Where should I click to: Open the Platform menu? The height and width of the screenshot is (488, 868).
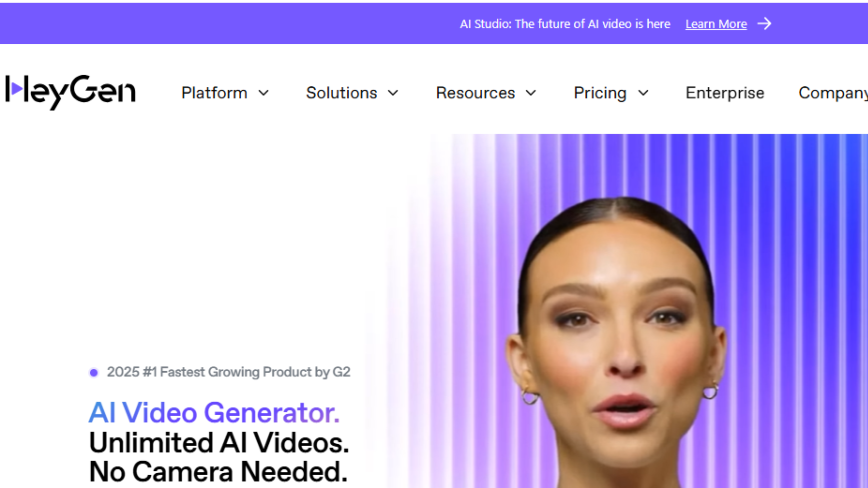pyautogui.click(x=214, y=93)
